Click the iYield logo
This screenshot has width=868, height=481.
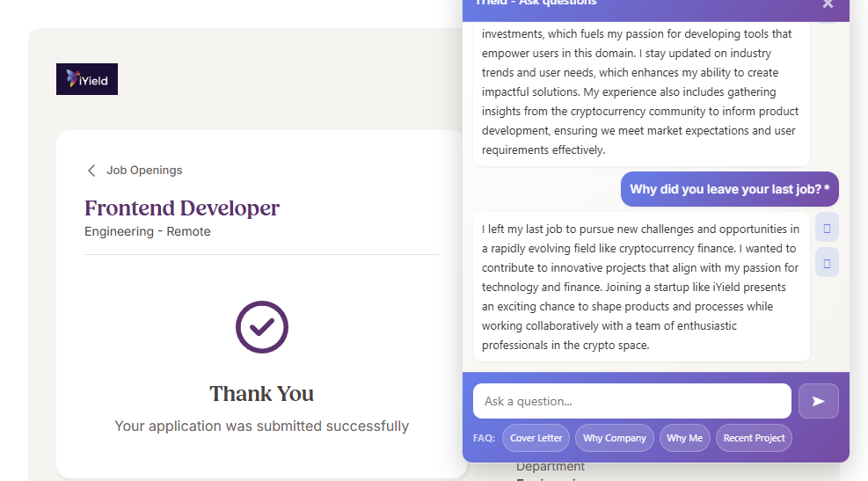click(87, 79)
